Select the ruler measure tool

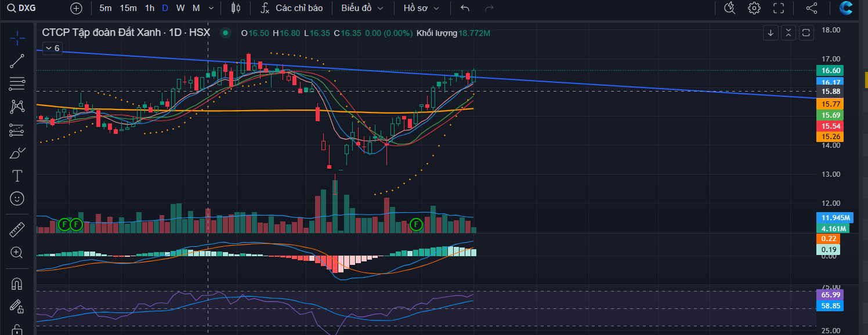(x=17, y=230)
